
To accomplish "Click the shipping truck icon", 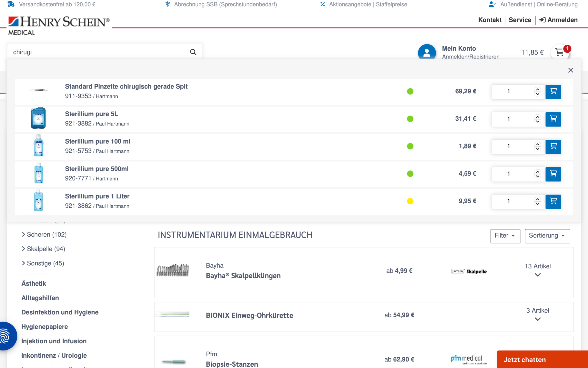I will pos(11,4).
